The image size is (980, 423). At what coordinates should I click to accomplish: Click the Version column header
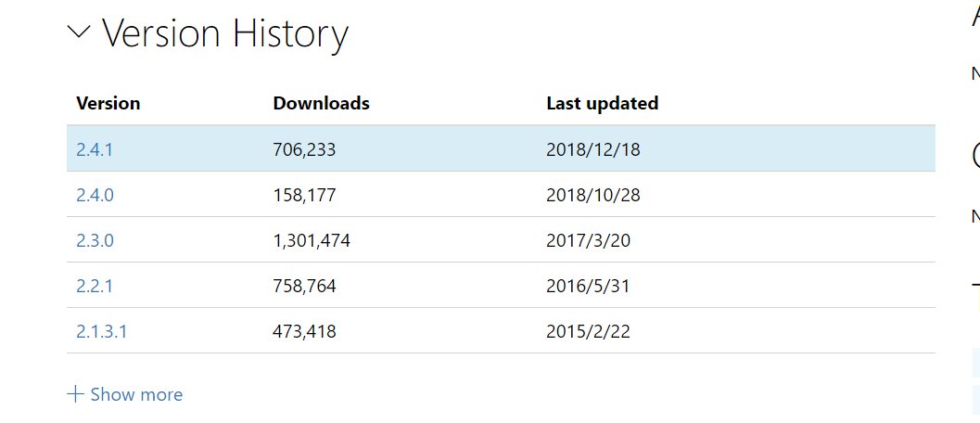108,103
